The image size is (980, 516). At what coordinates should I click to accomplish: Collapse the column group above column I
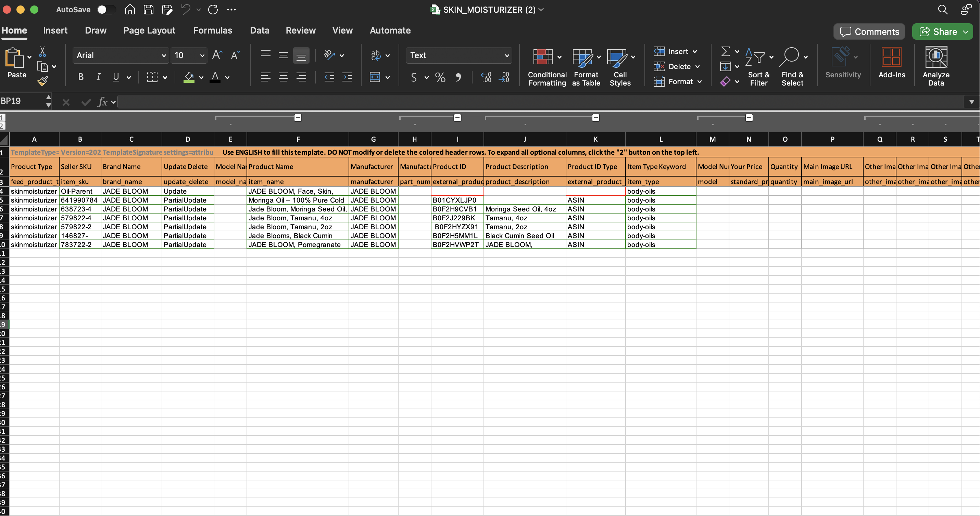457,118
